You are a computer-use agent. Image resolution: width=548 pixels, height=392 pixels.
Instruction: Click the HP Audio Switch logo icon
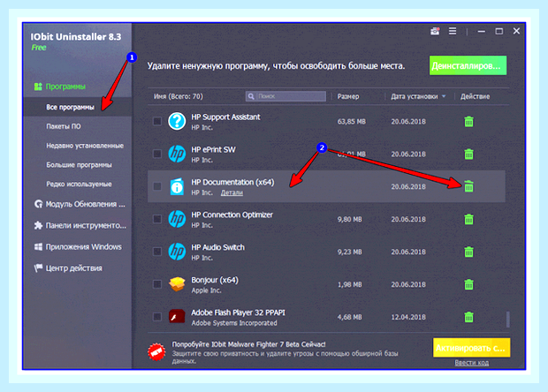(177, 252)
